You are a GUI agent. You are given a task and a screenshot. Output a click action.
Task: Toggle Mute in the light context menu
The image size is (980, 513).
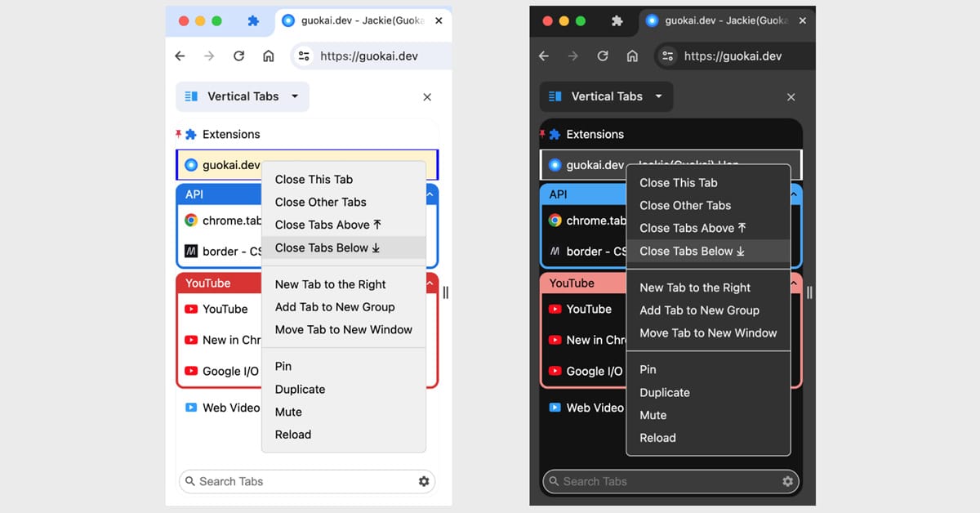pos(288,412)
